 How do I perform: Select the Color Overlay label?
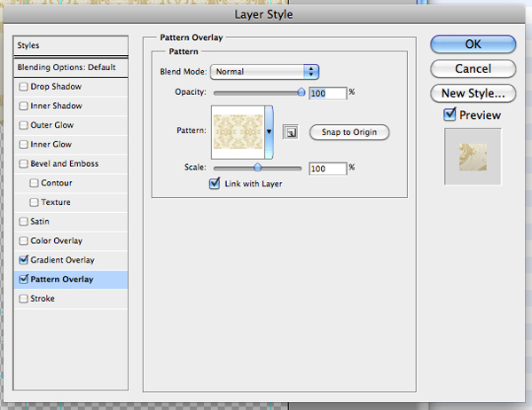[x=57, y=240]
